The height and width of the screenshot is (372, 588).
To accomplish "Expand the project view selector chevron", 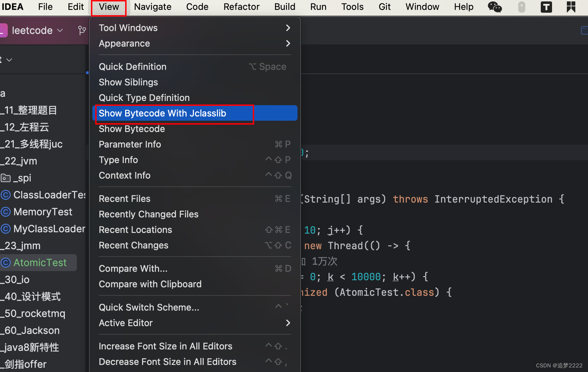I will click(x=9, y=60).
